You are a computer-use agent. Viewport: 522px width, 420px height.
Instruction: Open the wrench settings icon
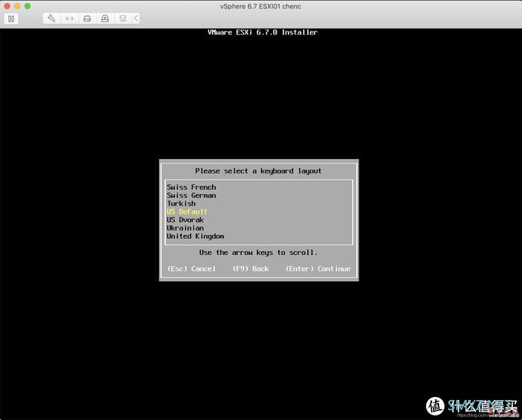pos(51,18)
